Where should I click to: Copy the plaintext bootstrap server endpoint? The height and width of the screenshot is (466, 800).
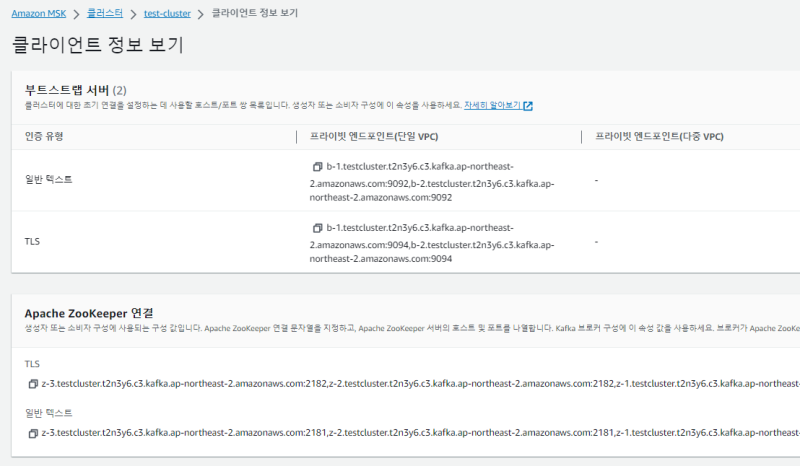[317, 167]
